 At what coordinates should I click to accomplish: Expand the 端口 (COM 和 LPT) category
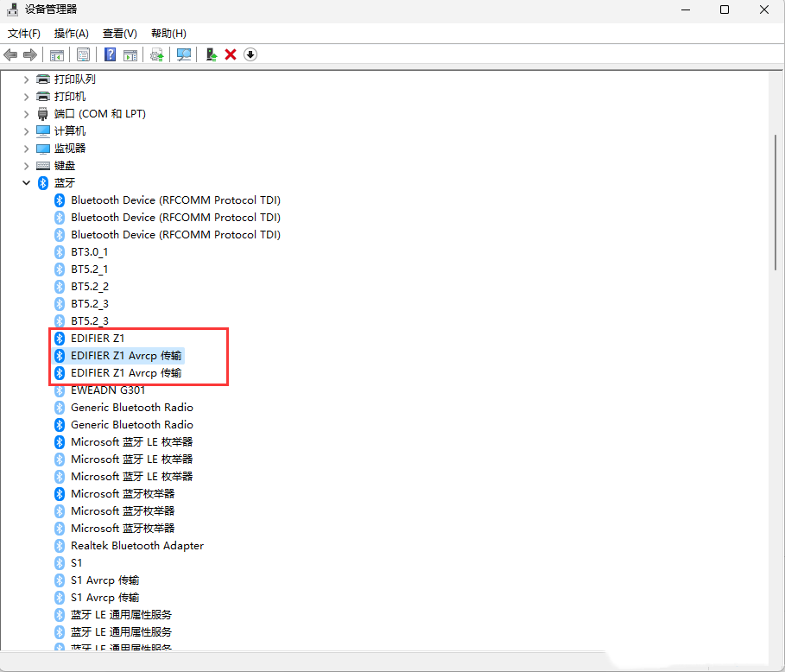[x=27, y=113]
